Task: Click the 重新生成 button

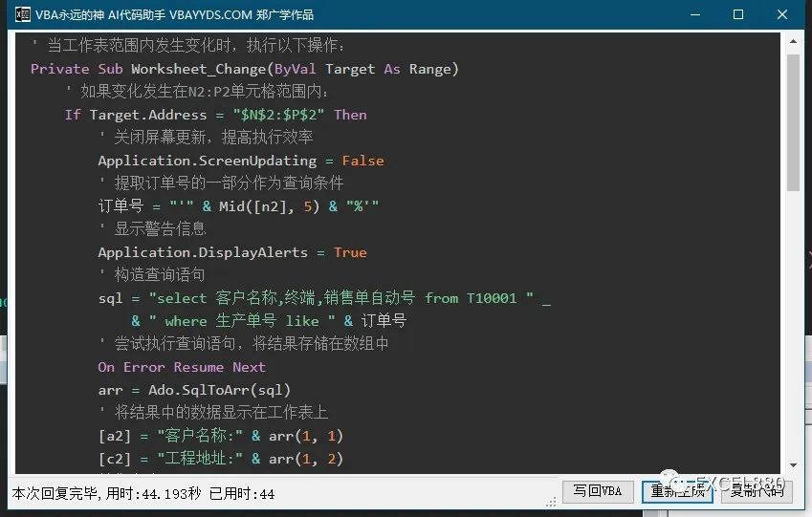Action: point(677,491)
